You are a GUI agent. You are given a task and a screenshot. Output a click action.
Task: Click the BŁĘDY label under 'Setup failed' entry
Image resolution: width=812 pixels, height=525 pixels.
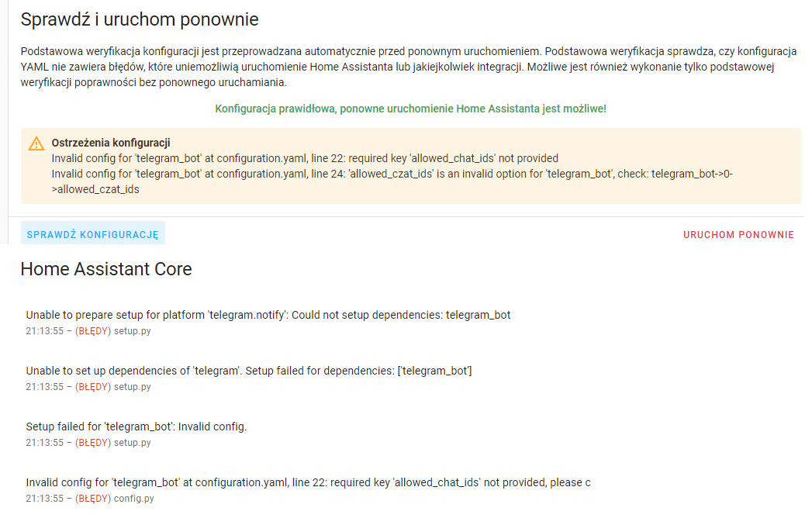[x=93, y=443]
